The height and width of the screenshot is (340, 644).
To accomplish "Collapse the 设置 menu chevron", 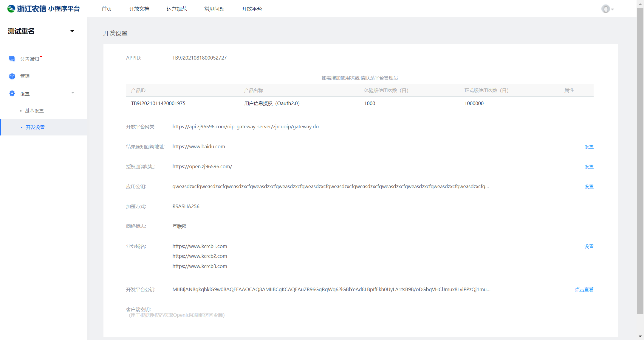I will tap(73, 93).
